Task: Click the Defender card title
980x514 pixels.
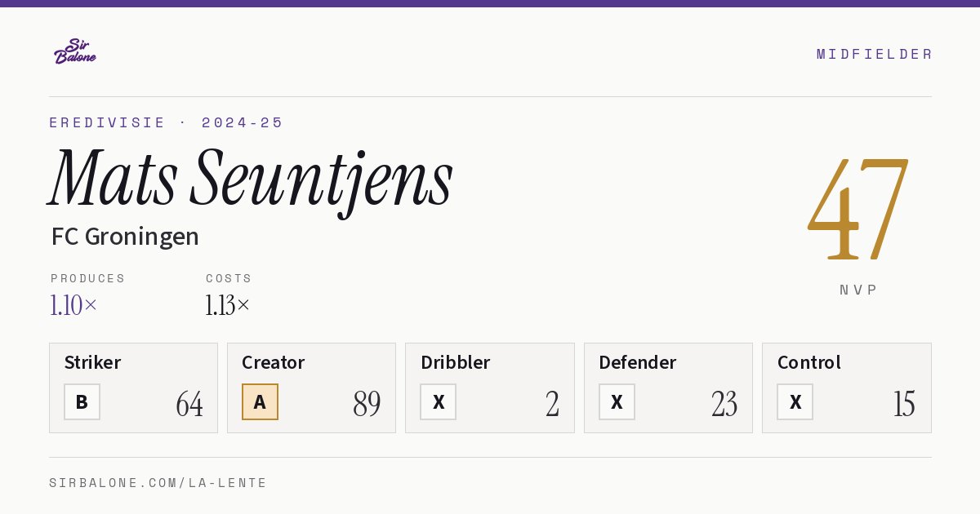Action: [638, 362]
